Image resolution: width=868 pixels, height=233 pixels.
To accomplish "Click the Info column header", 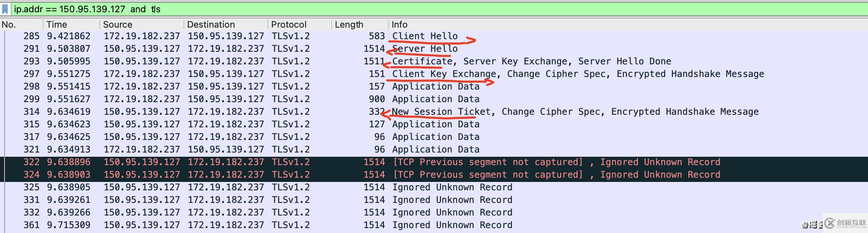I will (x=400, y=24).
